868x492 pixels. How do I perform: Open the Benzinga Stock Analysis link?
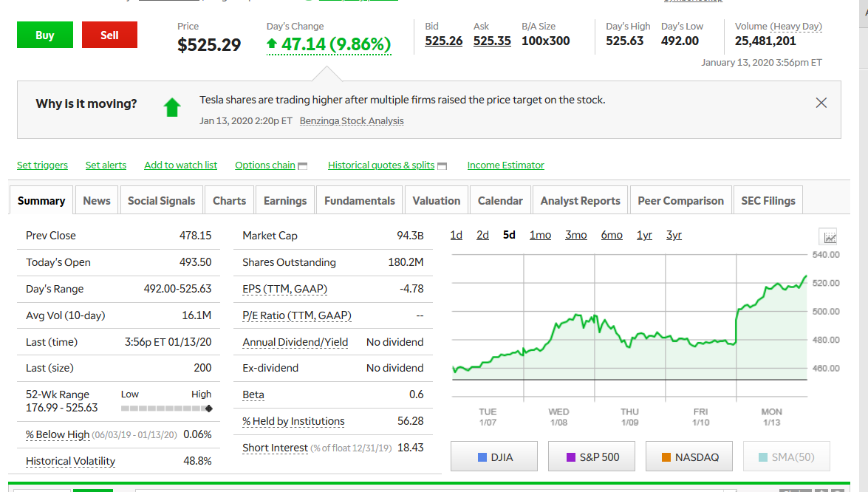[x=352, y=121]
